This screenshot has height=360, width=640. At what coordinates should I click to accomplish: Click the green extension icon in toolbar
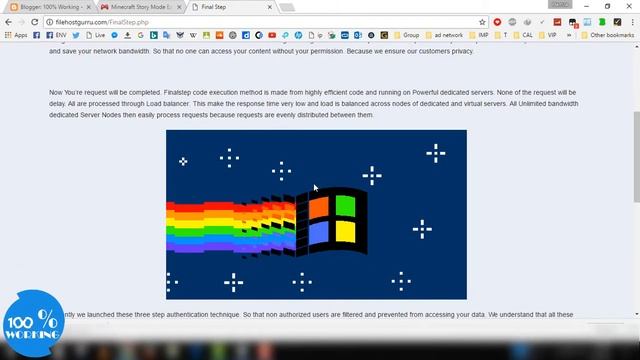pyautogui.click(x=602, y=22)
